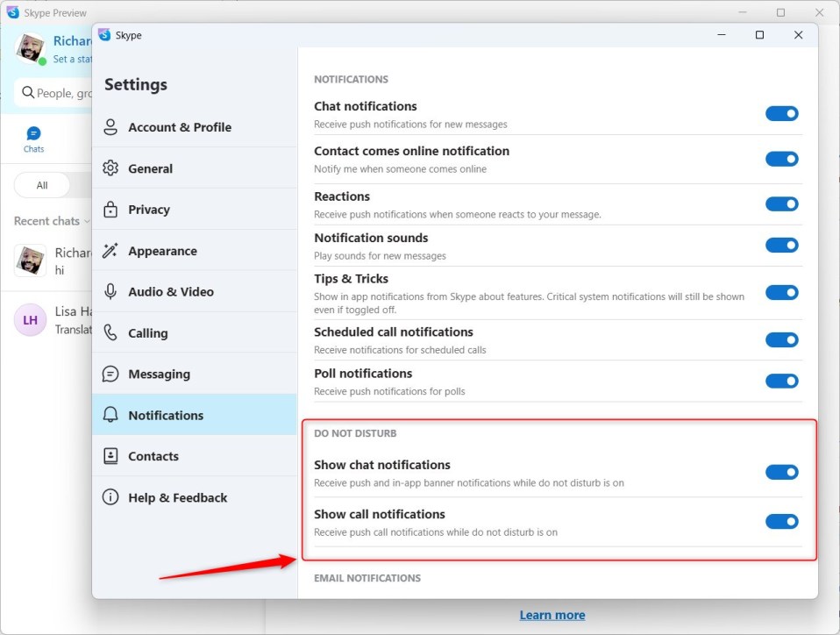Screen dimensions: 840x635
Task: Maximize the Skype Preview window
Action: pyautogui.click(x=781, y=12)
